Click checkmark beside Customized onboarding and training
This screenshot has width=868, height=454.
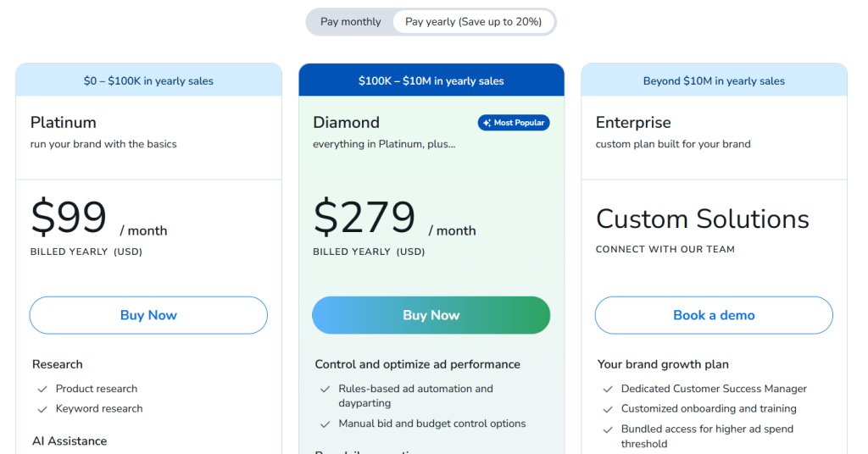pos(608,409)
